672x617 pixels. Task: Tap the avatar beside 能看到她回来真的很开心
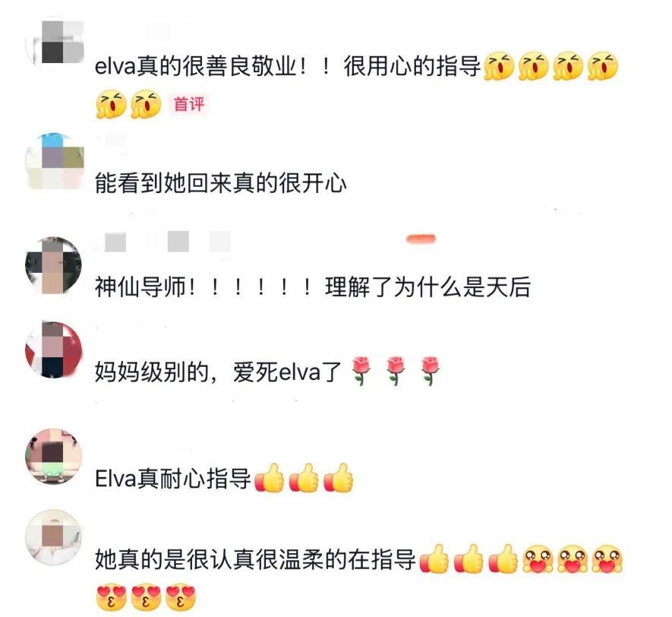click(x=55, y=161)
